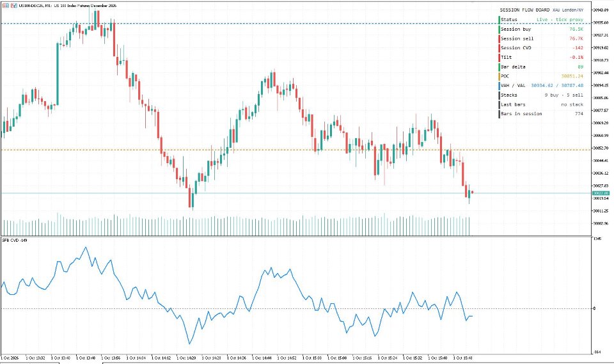Click the 'Bars in session' label
Image resolution: width=614 pixels, height=364 pixels.
pyautogui.click(x=521, y=114)
